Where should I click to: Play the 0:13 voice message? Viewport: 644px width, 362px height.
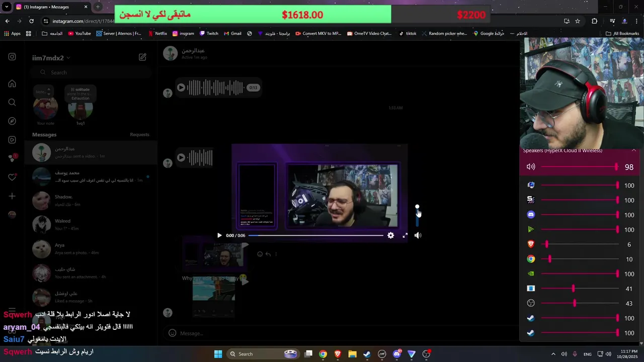181,87
